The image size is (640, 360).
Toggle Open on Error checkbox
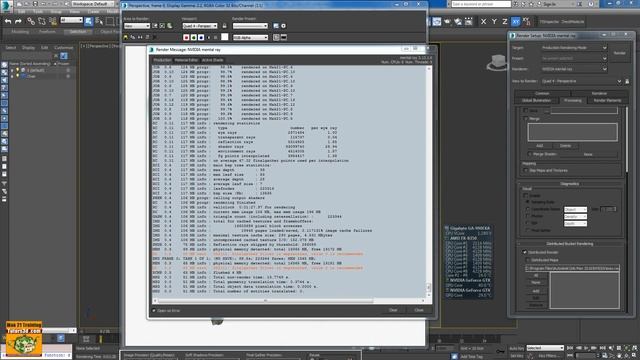click(x=154, y=311)
